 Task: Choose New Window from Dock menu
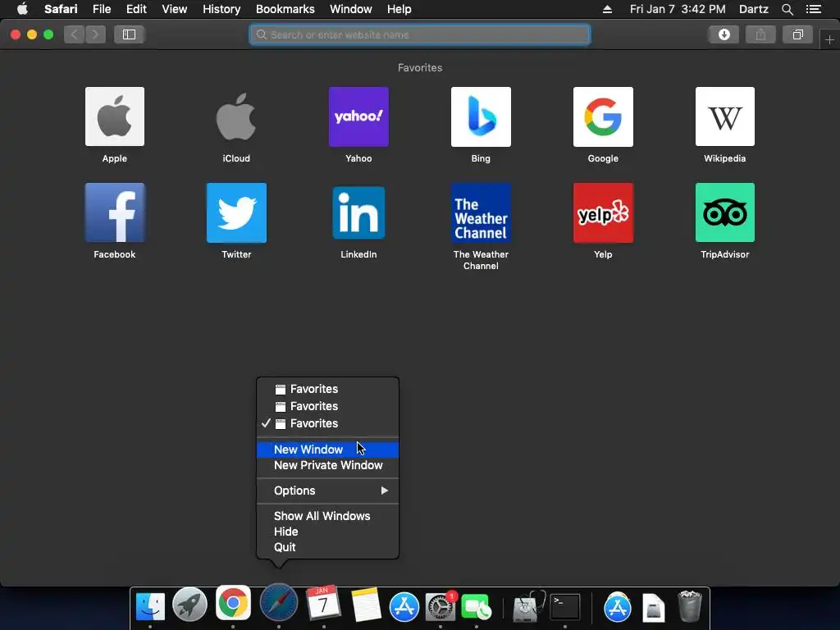click(328, 450)
